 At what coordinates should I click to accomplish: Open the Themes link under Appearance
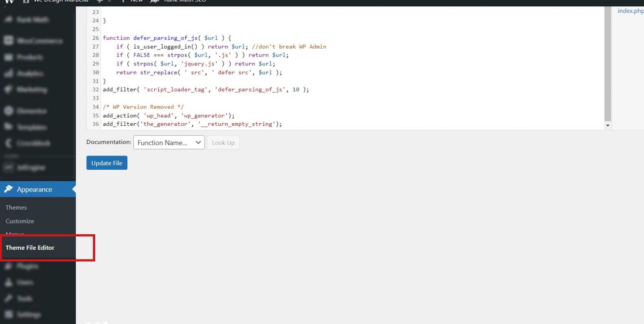16,207
